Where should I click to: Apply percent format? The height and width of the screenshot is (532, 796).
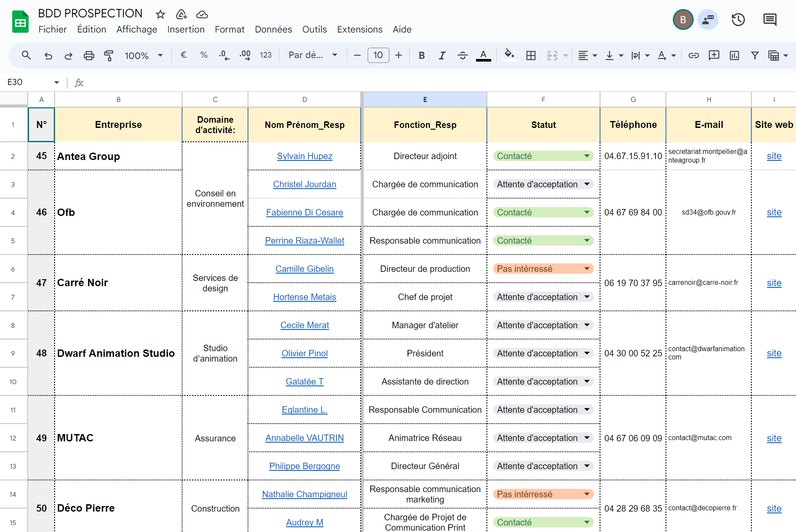[x=204, y=55]
